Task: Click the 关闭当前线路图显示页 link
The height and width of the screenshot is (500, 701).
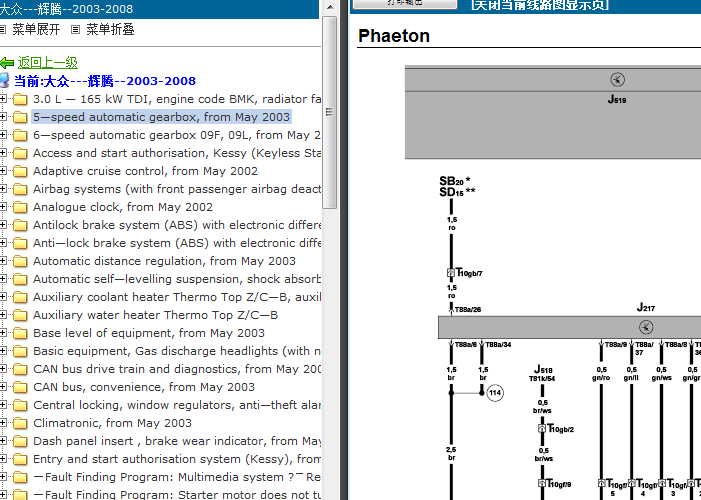Action: [540, 4]
